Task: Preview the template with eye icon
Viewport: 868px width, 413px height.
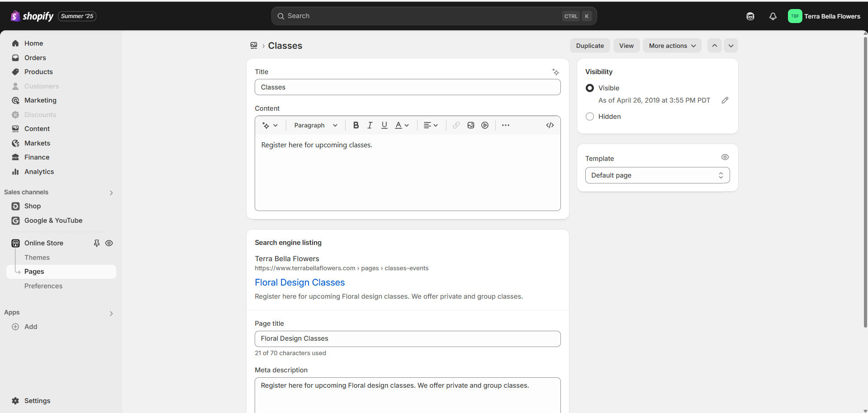Action: click(725, 157)
